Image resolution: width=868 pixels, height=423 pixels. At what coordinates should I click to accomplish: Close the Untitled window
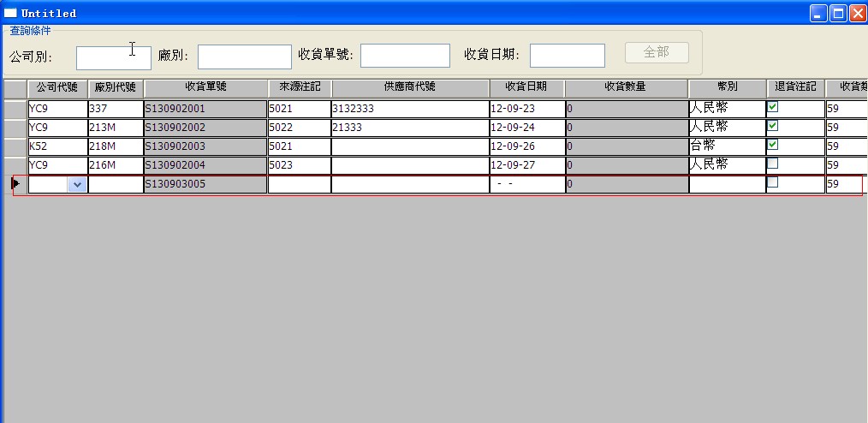(x=857, y=13)
